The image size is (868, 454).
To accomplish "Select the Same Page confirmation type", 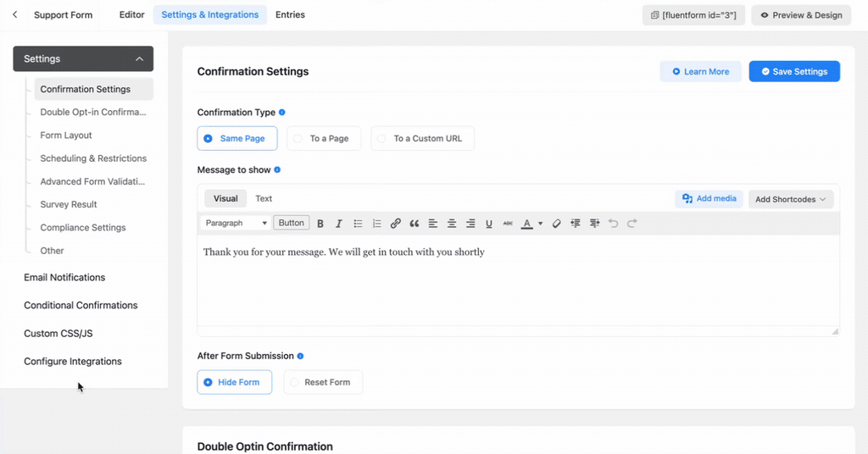I will 237,138.
